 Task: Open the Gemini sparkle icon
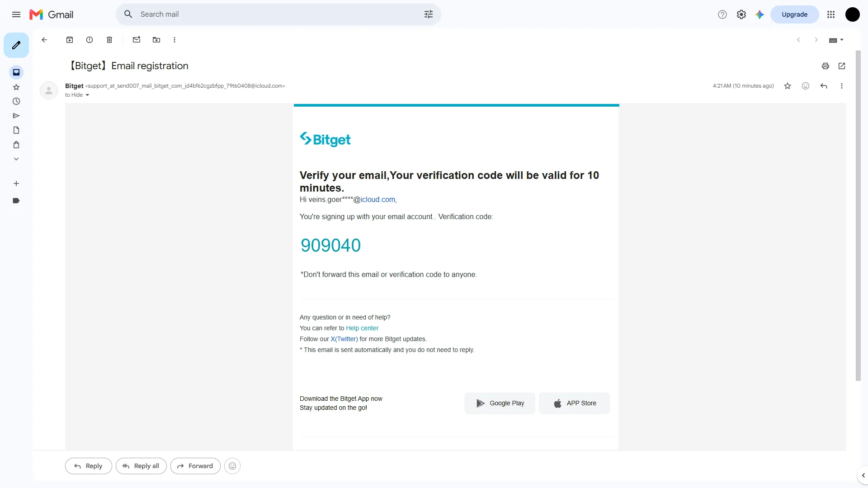(759, 14)
